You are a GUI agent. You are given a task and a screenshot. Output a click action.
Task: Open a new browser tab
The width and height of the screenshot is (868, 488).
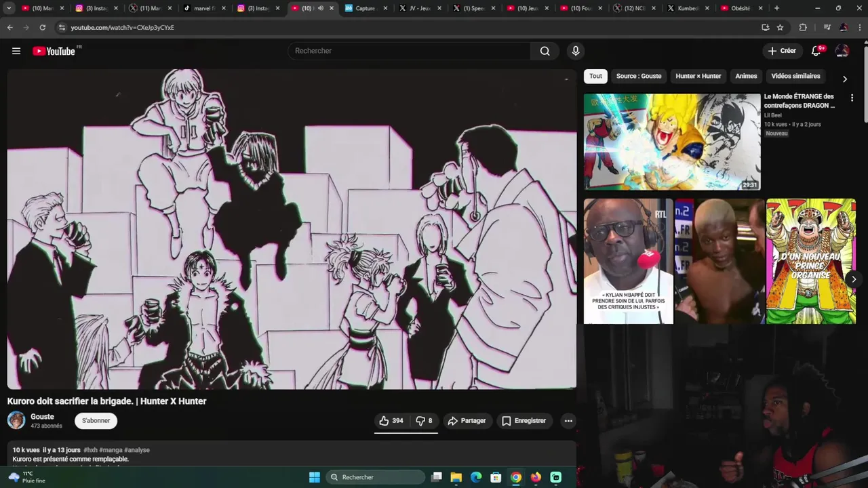776,8
